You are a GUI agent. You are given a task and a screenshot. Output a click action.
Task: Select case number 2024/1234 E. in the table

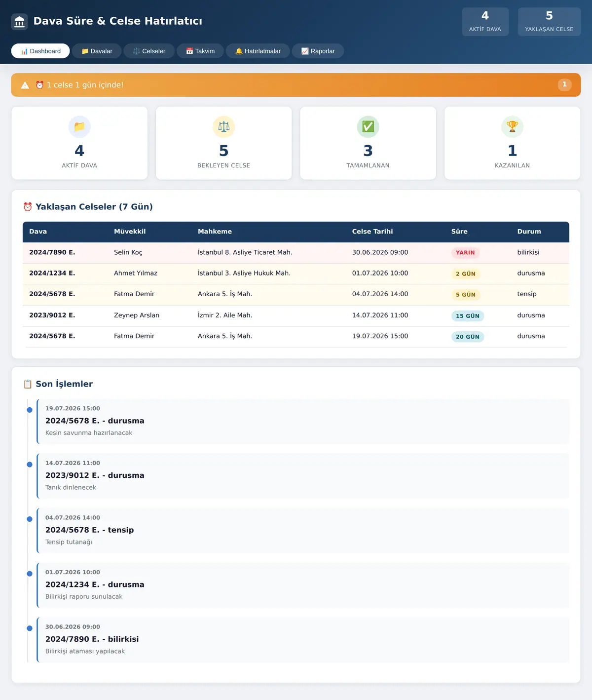[x=52, y=273]
